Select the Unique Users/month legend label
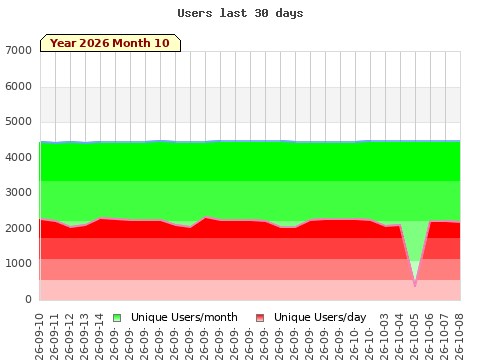 (184, 317)
